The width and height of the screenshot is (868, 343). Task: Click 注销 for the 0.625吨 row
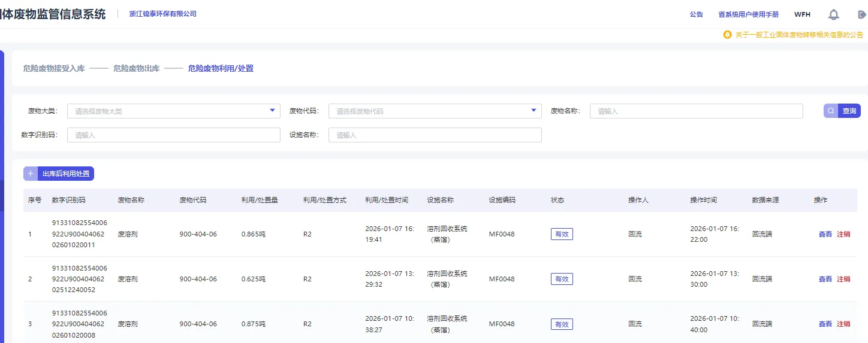(843, 279)
